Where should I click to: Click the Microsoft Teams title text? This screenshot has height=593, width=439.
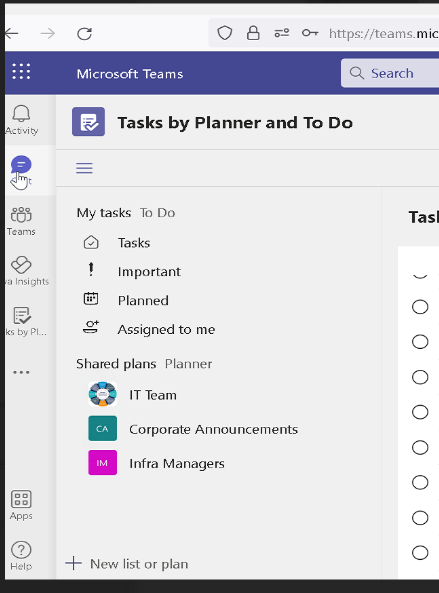(130, 74)
